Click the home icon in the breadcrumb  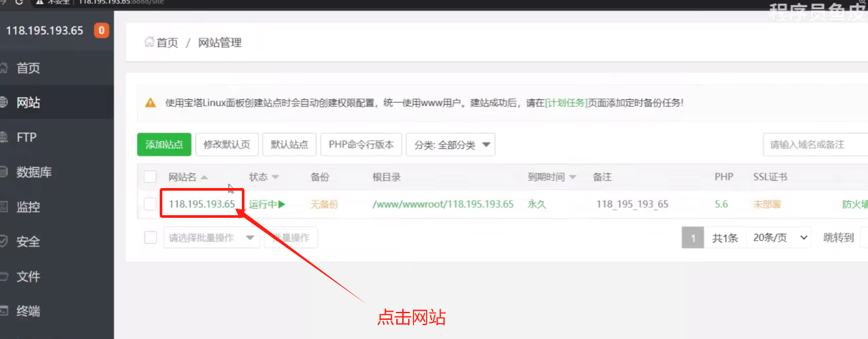tap(149, 42)
